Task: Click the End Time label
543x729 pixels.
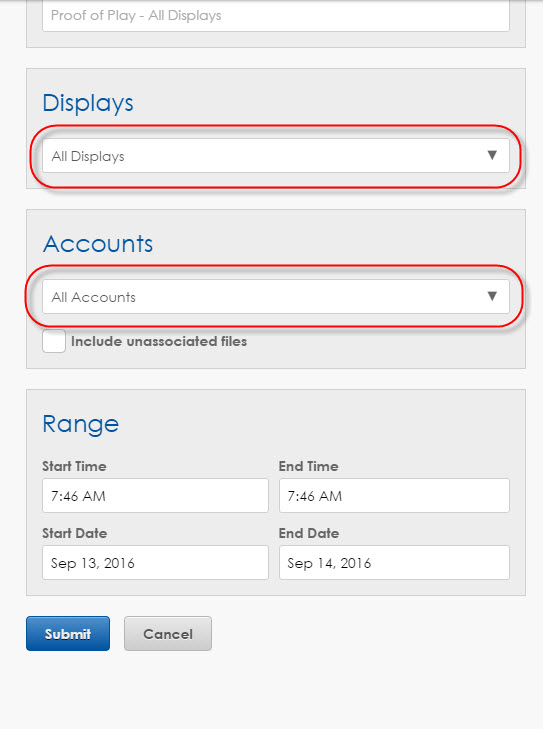Action: [x=308, y=466]
